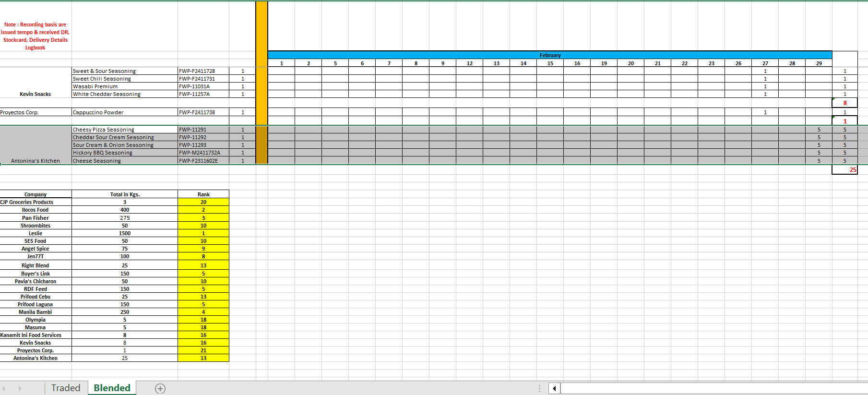Select the RDF Feed cell
Viewport: 868px width, 395px height.
pyautogui.click(x=36, y=289)
